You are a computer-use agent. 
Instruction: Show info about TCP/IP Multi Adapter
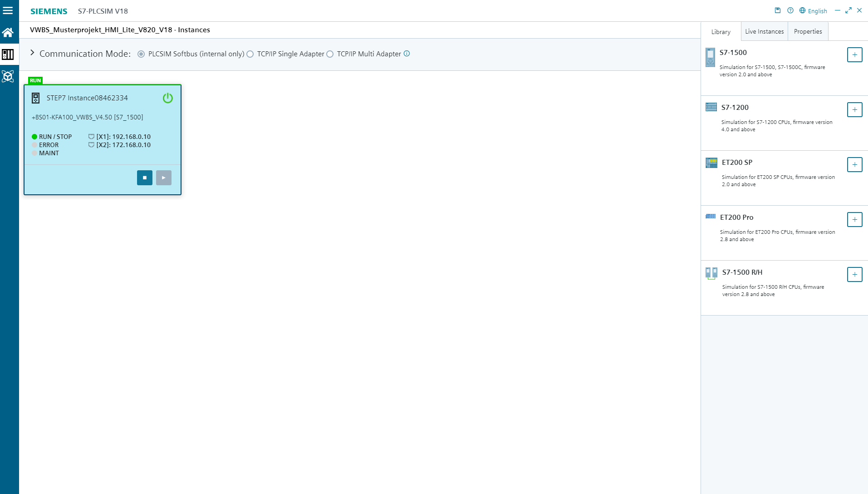click(407, 54)
